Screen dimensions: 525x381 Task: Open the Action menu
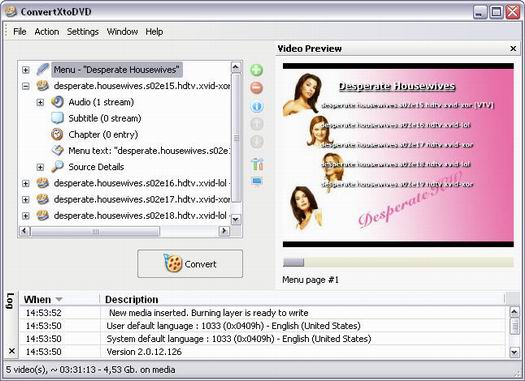pyautogui.click(x=47, y=31)
